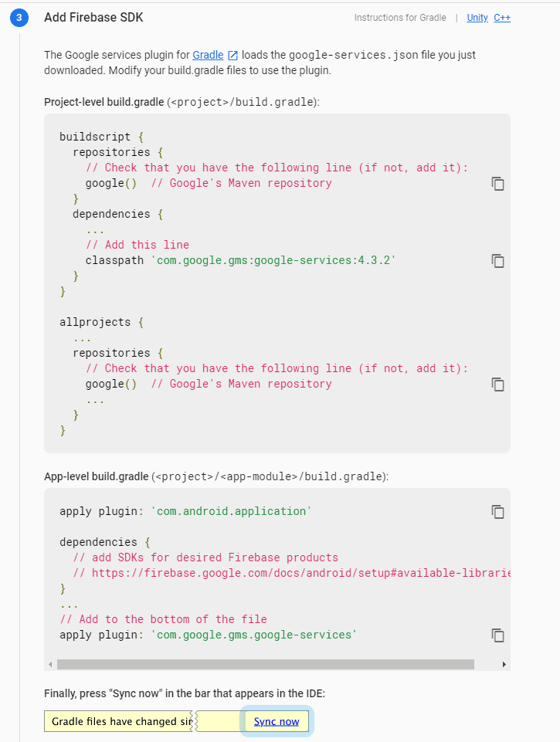
Task: Copy the 'com.android.application' plugin line
Action: click(497, 512)
